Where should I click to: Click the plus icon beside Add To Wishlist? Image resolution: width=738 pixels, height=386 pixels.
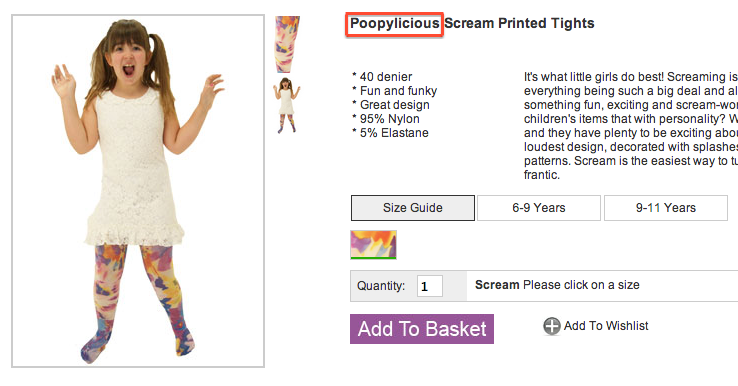pos(552,326)
